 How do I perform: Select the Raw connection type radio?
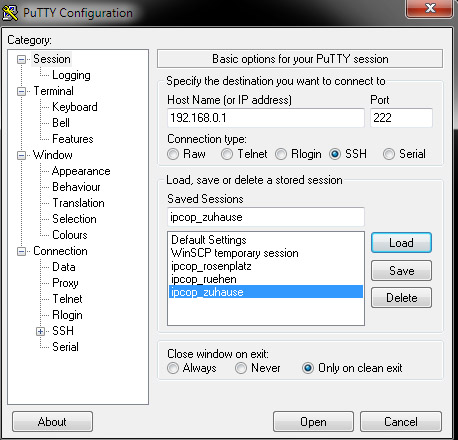click(x=173, y=154)
